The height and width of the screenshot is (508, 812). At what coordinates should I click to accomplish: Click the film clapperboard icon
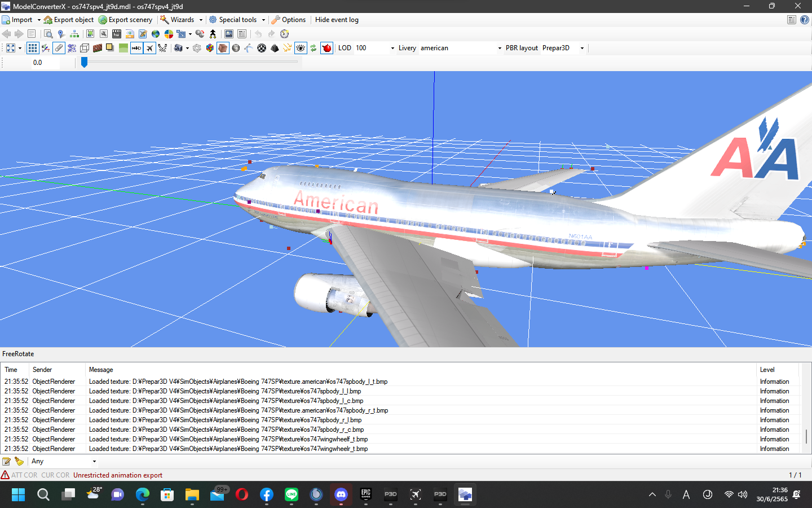pos(117,34)
